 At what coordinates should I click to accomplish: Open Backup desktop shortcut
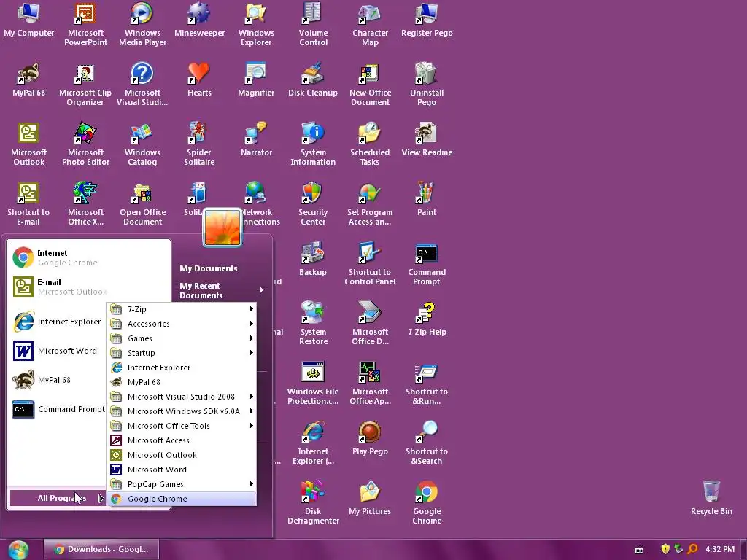coord(313,259)
